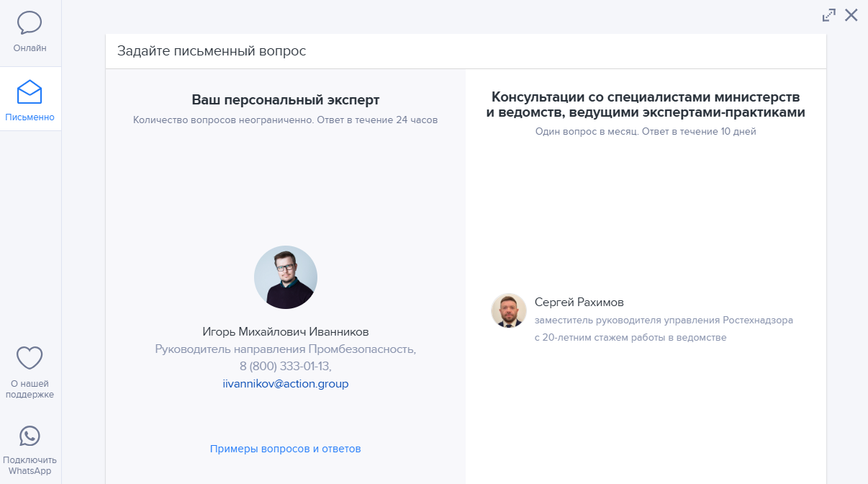Open the Онлайн chat bubble icon
This screenshot has width=868, height=484.
click(30, 23)
